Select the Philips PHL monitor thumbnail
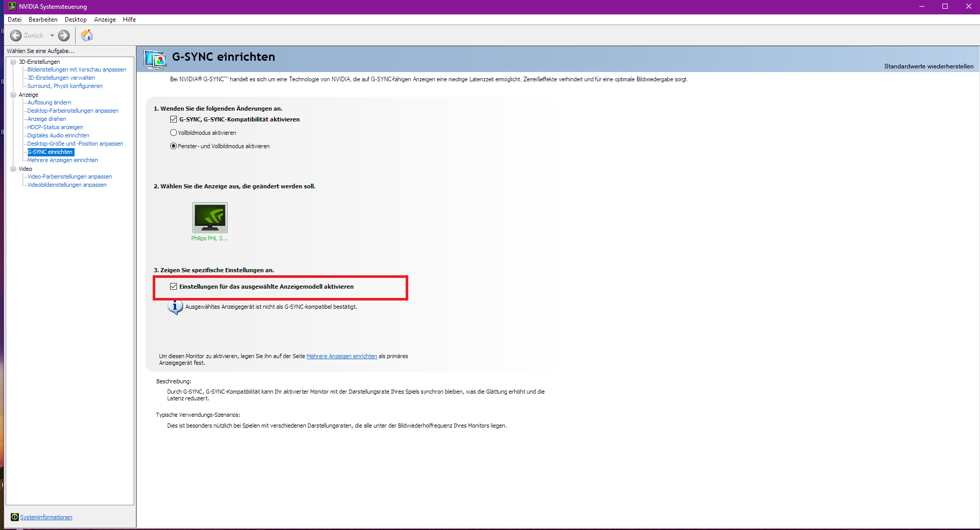Image resolution: width=980 pixels, height=530 pixels. click(210, 217)
